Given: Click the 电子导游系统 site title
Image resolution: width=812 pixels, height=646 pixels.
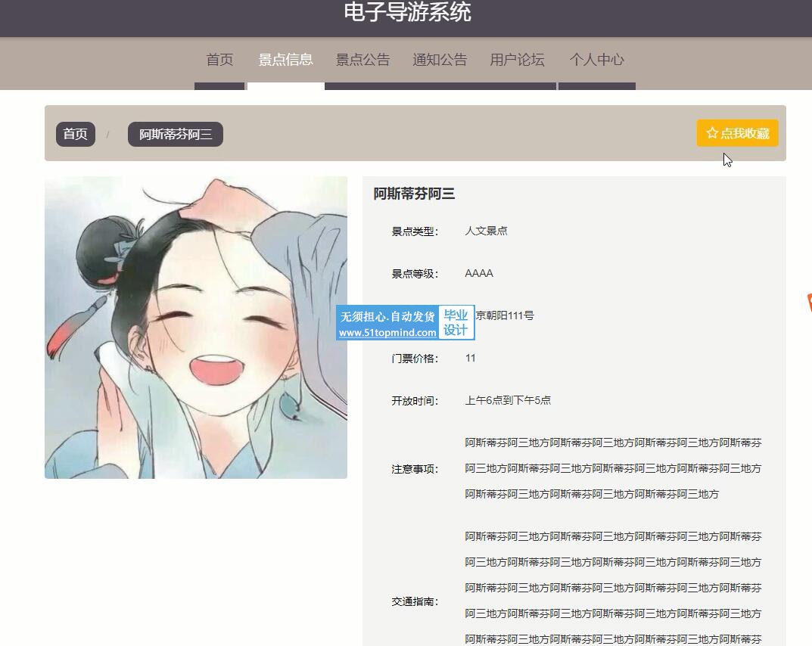Looking at the screenshot, I should tap(408, 12).
